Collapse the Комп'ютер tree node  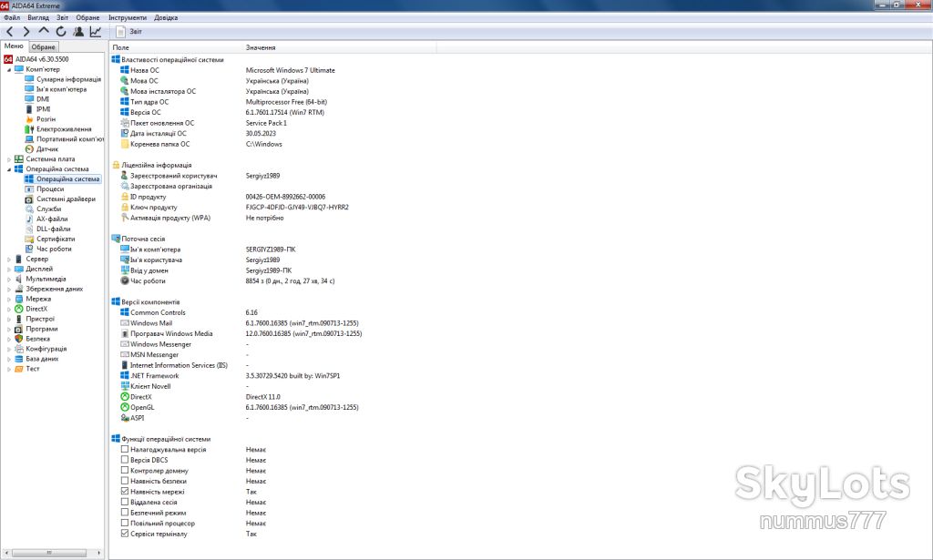coord(9,69)
